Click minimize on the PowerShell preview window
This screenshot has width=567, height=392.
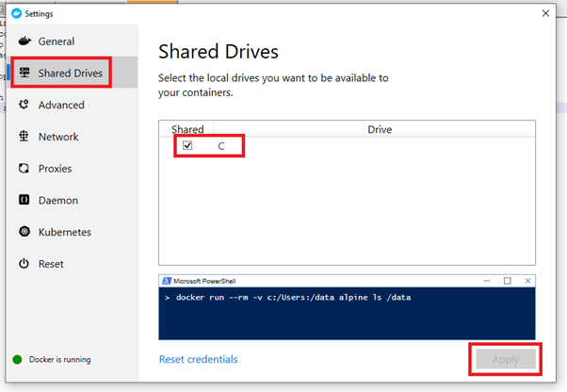pyautogui.click(x=487, y=281)
